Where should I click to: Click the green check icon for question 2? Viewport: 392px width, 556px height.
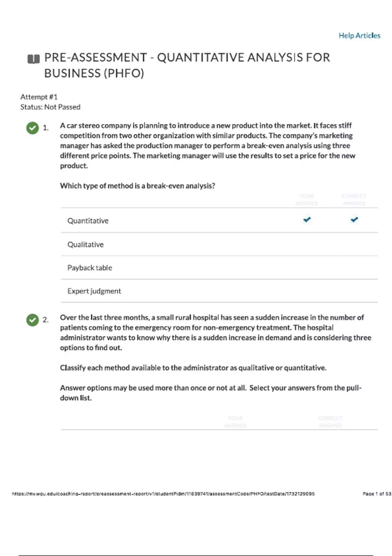32,320
